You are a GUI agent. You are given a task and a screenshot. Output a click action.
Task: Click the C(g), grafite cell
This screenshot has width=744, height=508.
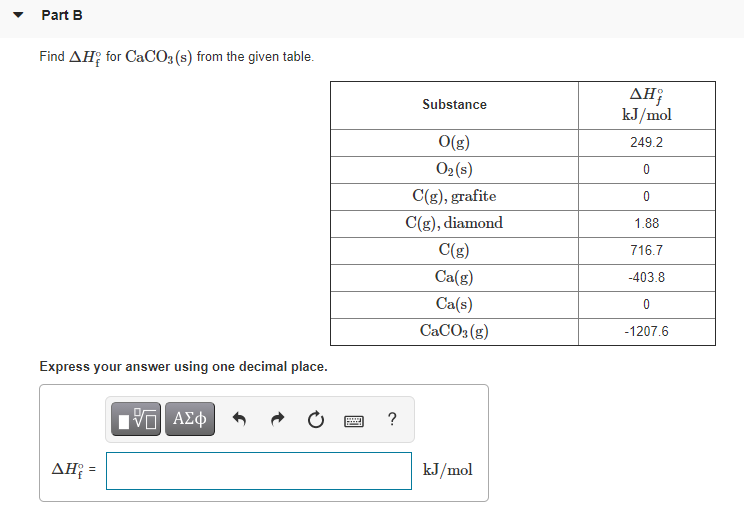[454, 197]
